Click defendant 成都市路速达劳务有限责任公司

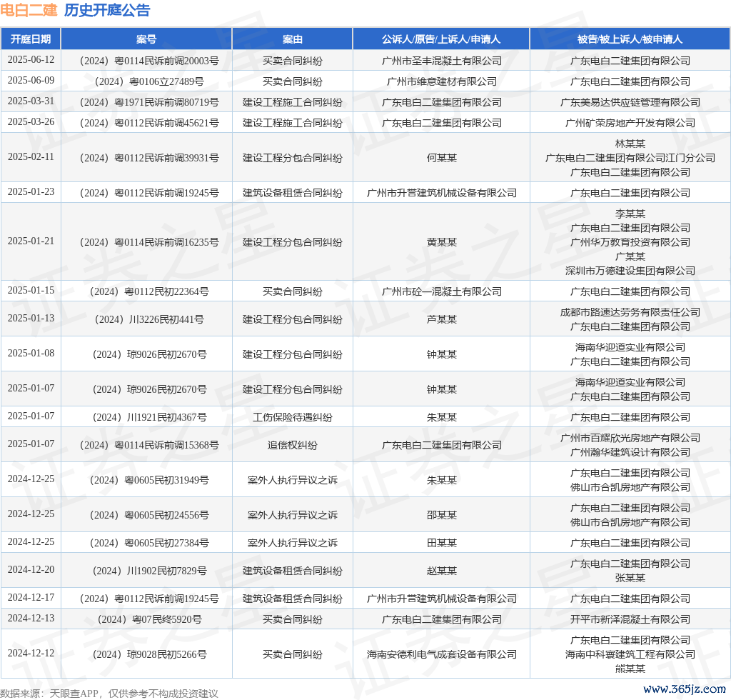630,312
